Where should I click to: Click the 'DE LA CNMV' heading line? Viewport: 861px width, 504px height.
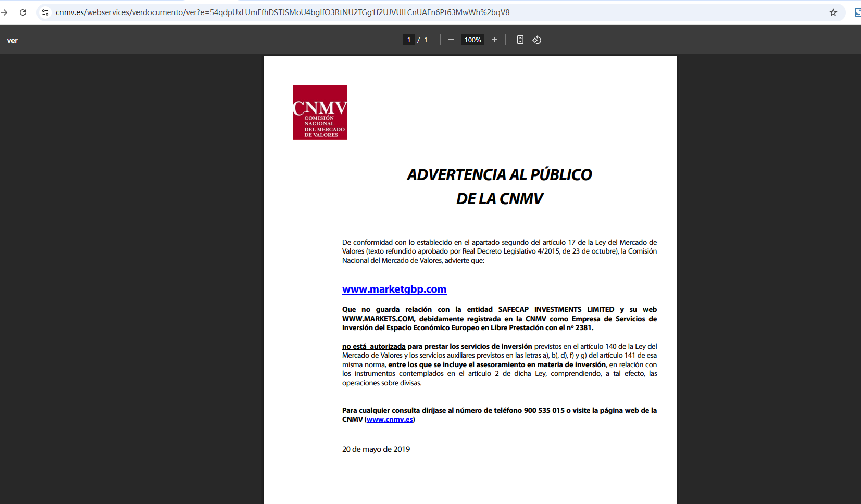(499, 199)
